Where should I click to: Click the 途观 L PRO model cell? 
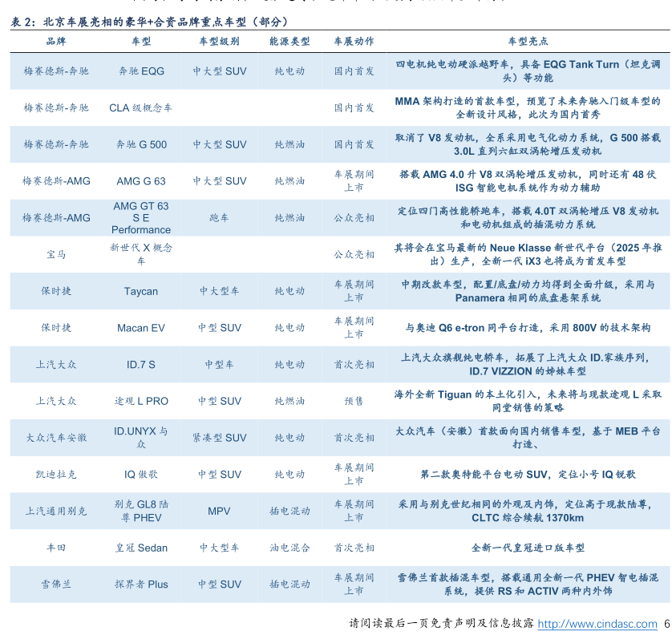[140, 401]
